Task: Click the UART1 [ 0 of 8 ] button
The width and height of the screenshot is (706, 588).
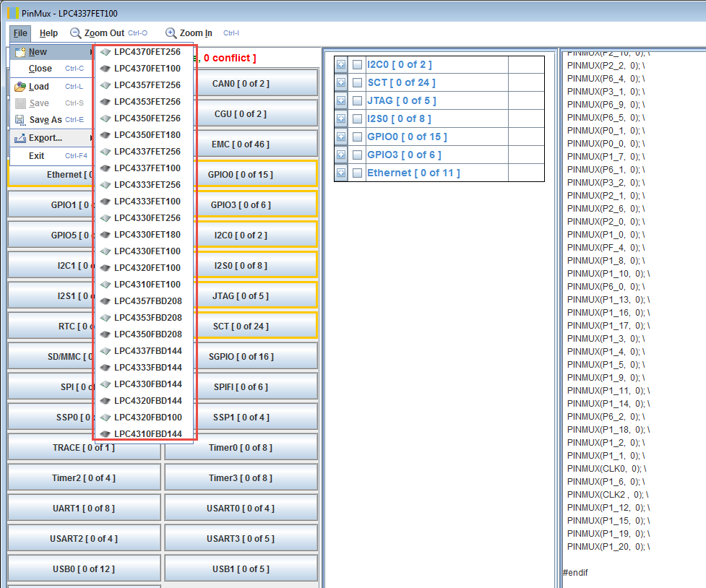Action: tap(85, 509)
